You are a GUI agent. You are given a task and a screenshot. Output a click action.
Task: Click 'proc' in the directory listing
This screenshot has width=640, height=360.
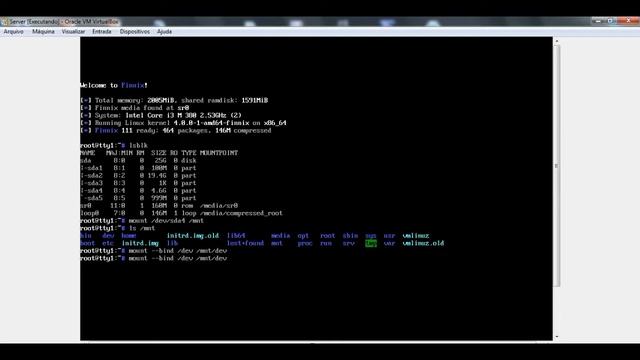[x=305, y=243]
